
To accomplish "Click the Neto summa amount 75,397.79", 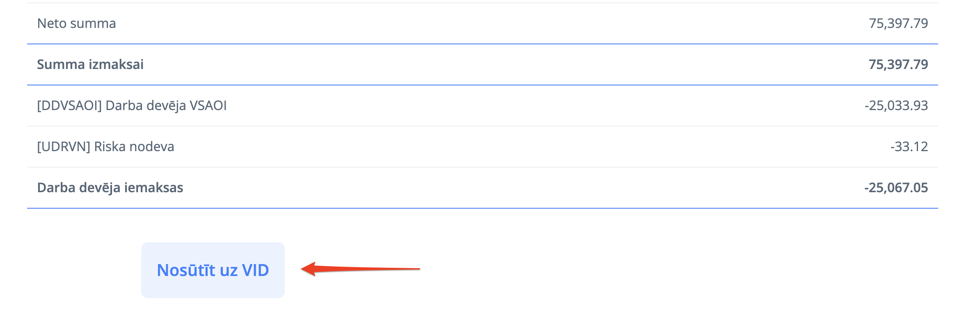I will pyautogui.click(x=898, y=23).
